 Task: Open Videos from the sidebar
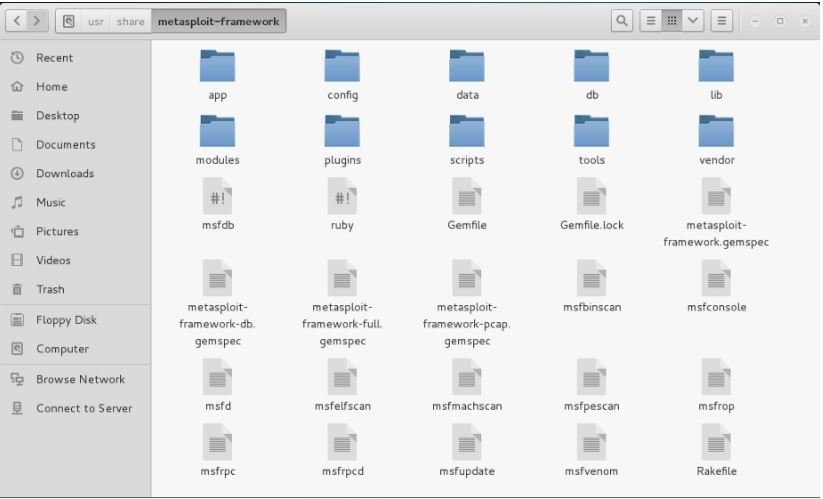click(x=76, y=260)
